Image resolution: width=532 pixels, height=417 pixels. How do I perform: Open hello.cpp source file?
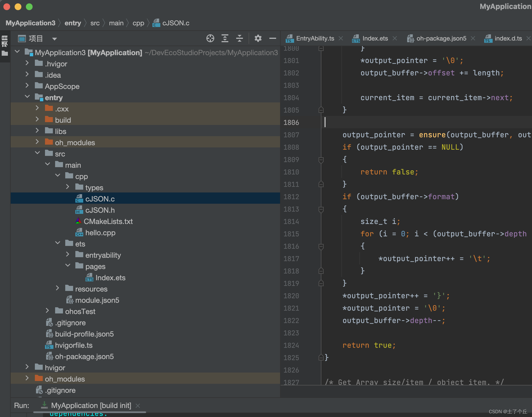pos(100,233)
